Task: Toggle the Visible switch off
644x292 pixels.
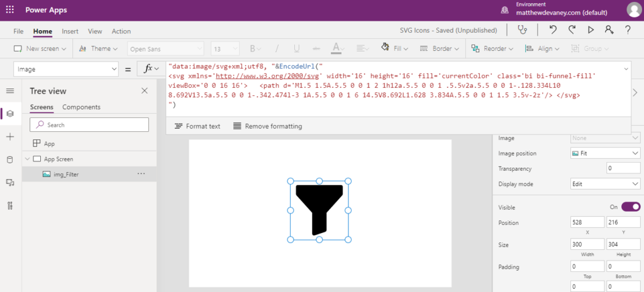Action: pos(631,207)
